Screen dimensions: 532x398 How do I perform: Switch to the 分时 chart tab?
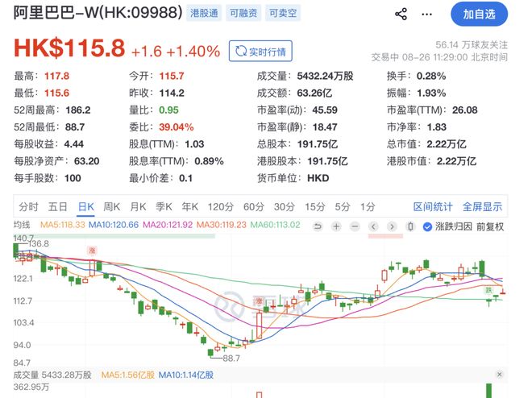(x=28, y=206)
